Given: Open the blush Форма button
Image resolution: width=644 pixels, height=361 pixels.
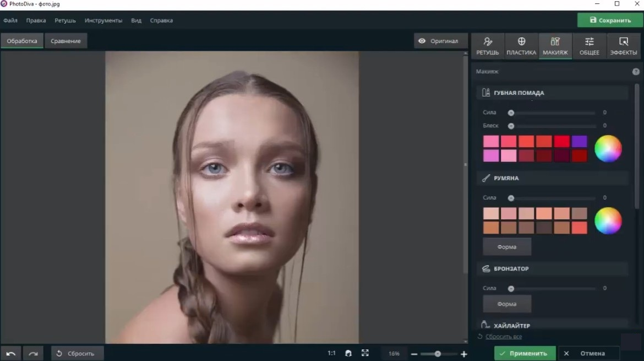Looking at the screenshot, I should pos(507,247).
